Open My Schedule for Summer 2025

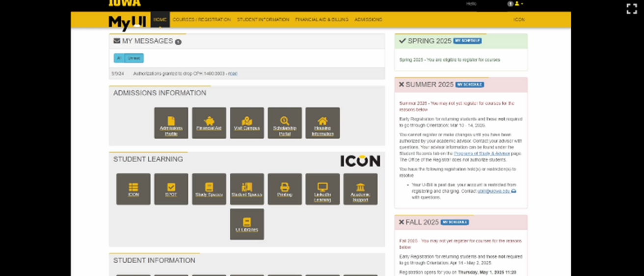click(470, 84)
